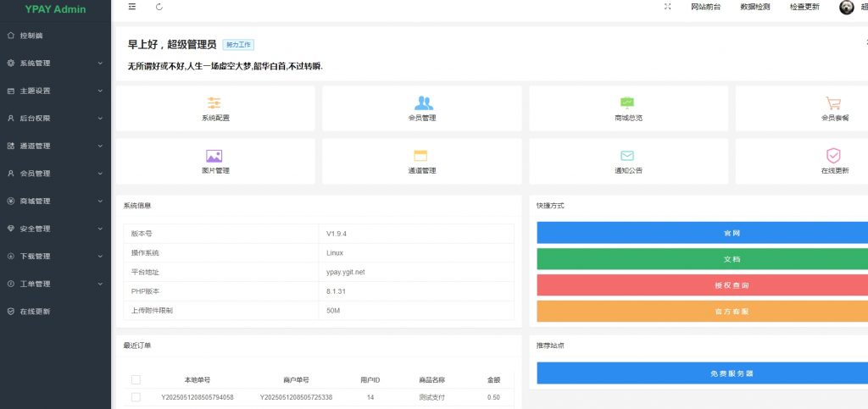This screenshot has height=409, width=868.
Task: Click the orange 官方客服 button
Action: click(x=703, y=312)
